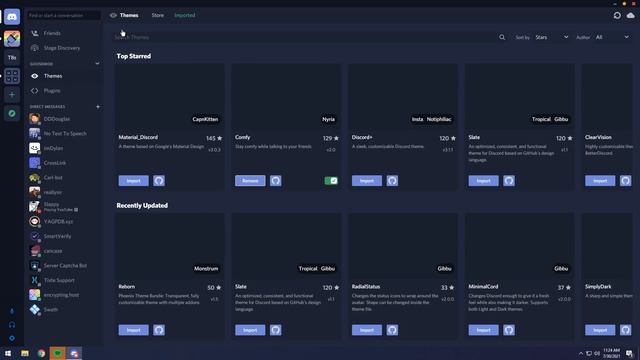This screenshot has width=640, height=360.
Task: Import the RadialStatus theme
Action: [x=367, y=330]
